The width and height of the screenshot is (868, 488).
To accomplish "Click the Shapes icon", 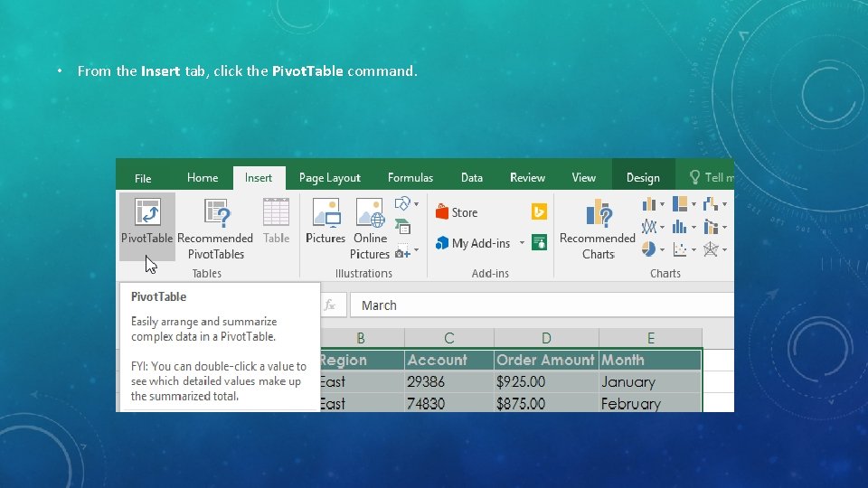I will pyautogui.click(x=402, y=203).
